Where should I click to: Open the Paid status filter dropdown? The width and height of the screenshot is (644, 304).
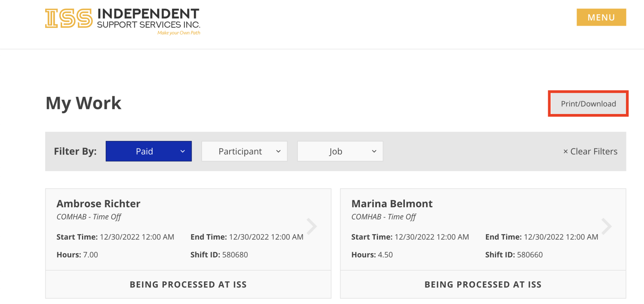click(x=149, y=151)
